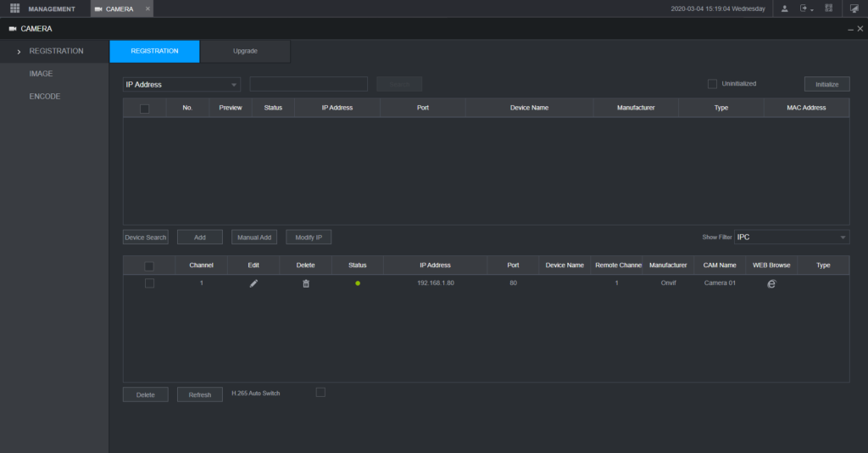Edit channel 1 with pencil icon
The image size is (868, 453).
[x=253, y=283]
